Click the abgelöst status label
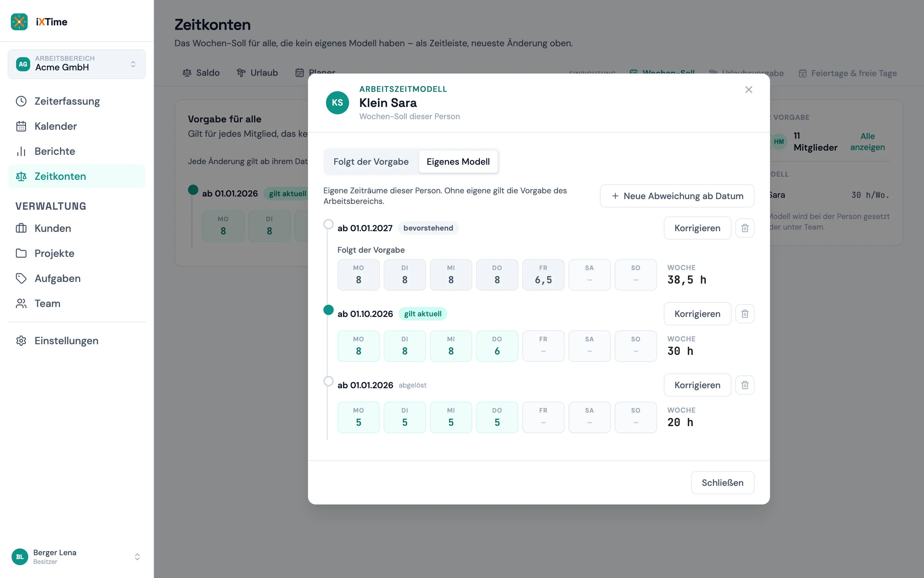 click(412, 385)
